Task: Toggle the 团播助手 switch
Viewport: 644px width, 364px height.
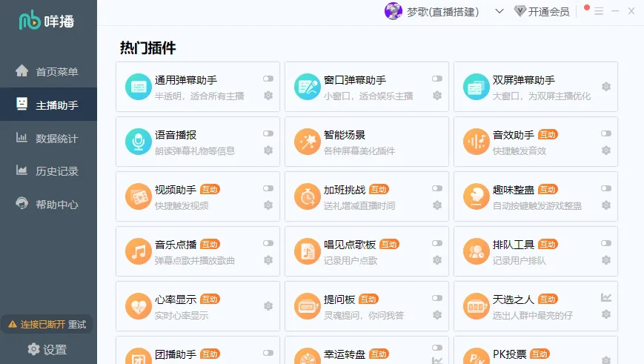Action: coord(268,353)
